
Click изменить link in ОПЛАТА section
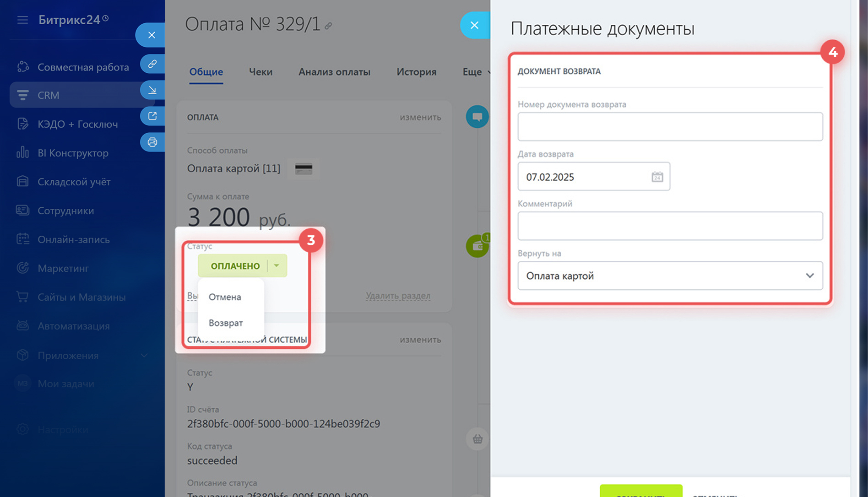[x=420, y=117]
